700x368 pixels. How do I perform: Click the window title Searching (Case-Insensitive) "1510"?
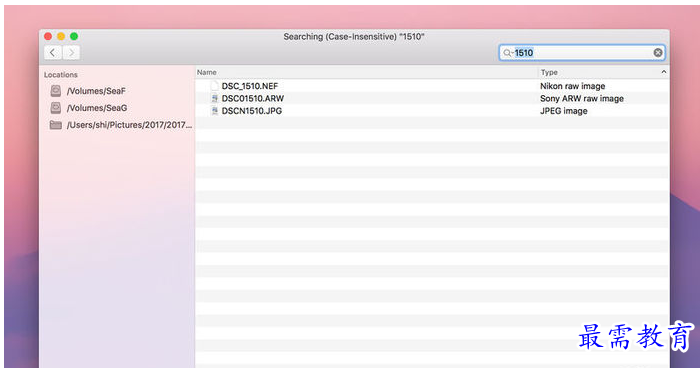click(354, 37)
